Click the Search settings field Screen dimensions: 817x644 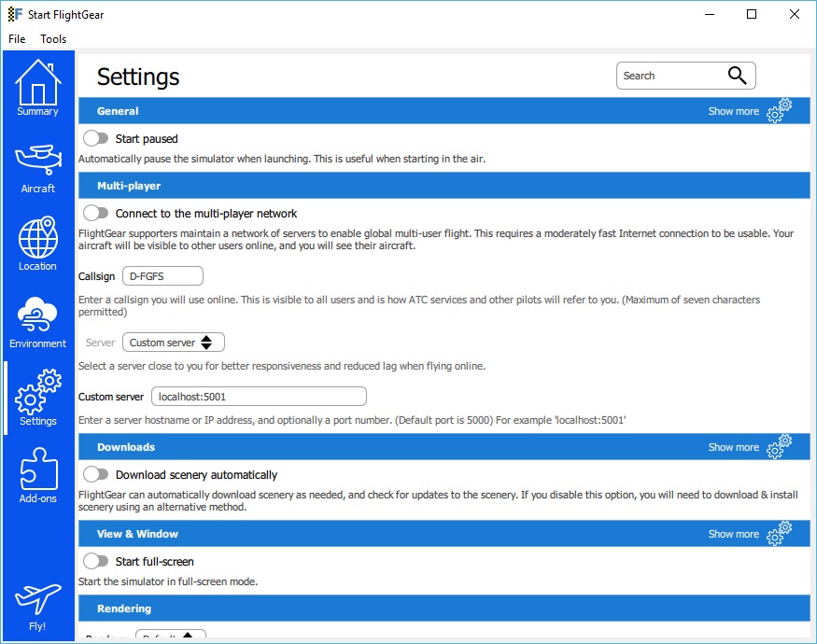coord(685,76)
